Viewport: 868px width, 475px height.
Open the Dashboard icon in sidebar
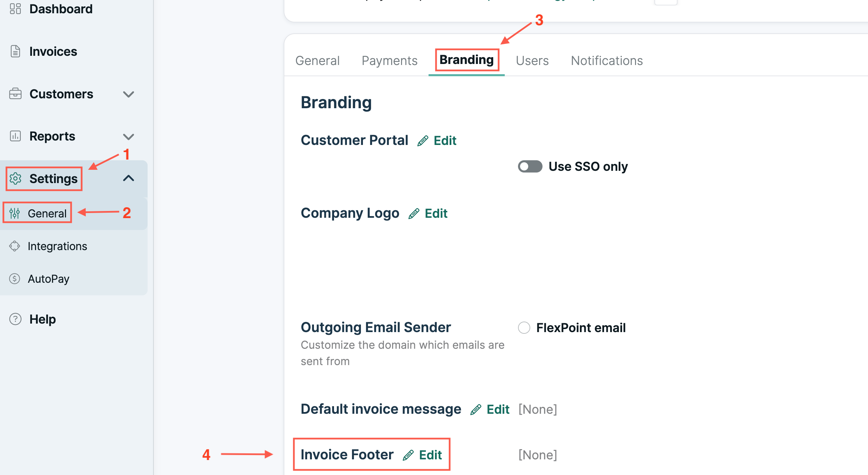(16, 9)
